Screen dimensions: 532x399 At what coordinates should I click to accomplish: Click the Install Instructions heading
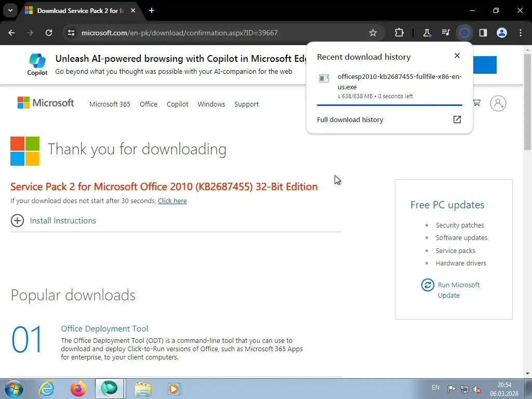coord(63,220)
